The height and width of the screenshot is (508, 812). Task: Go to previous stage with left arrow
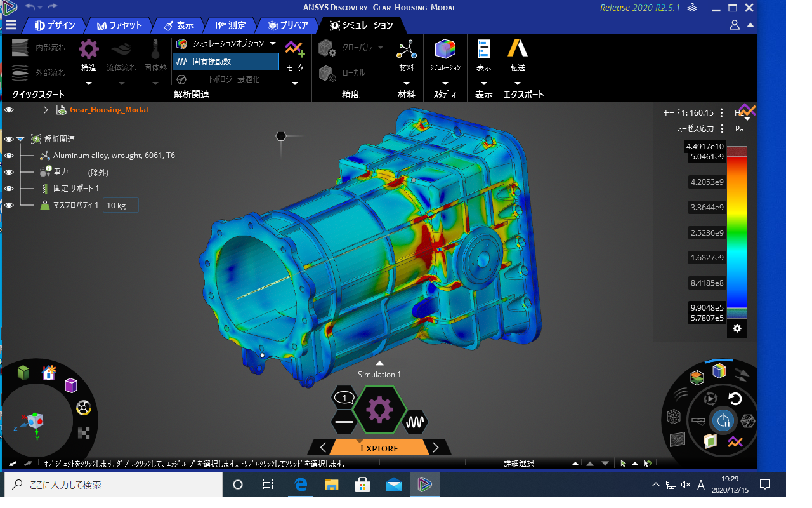click(323, 448)
